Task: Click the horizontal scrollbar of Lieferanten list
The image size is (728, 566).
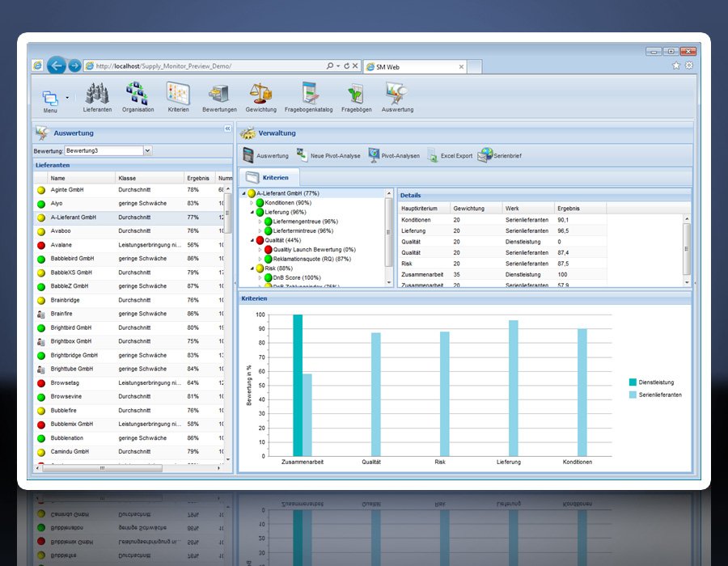Action: click(x=103, y=468)
